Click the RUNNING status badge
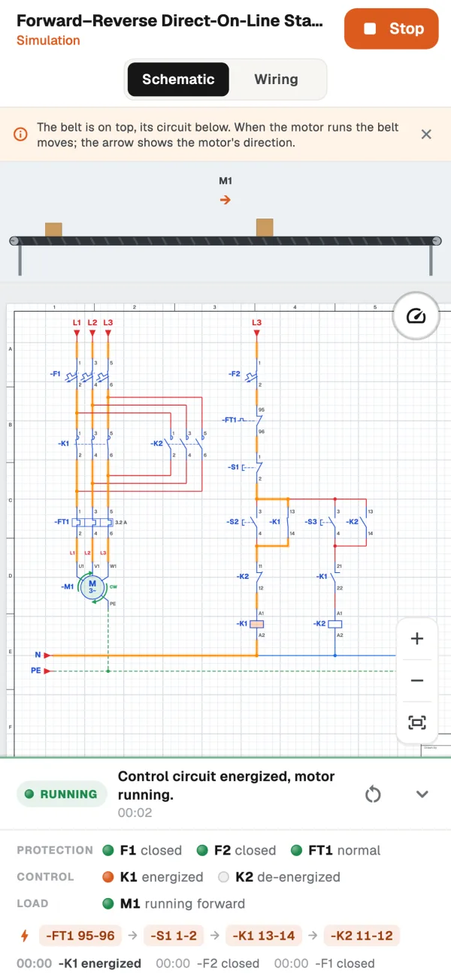Viewport: 451px width, 980px height. click(x=61, y=794)
